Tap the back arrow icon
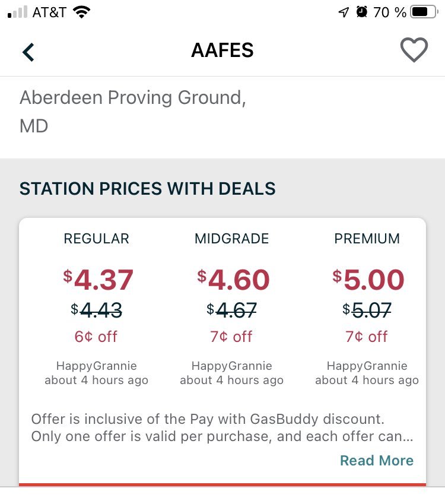This screenshot has height=504, width=445. 28,52
